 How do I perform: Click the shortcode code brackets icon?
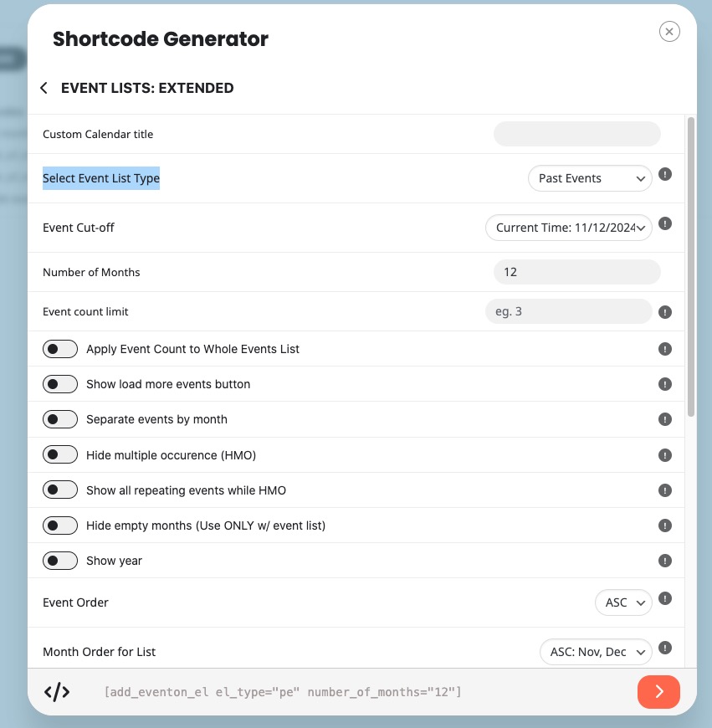tap(57, 692)
